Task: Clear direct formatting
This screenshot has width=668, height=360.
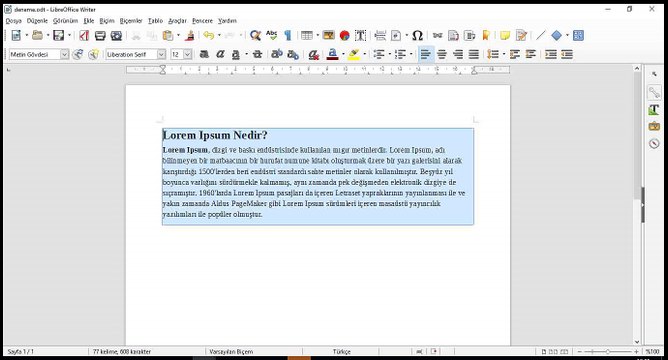Action: click(x=314, y=54)
